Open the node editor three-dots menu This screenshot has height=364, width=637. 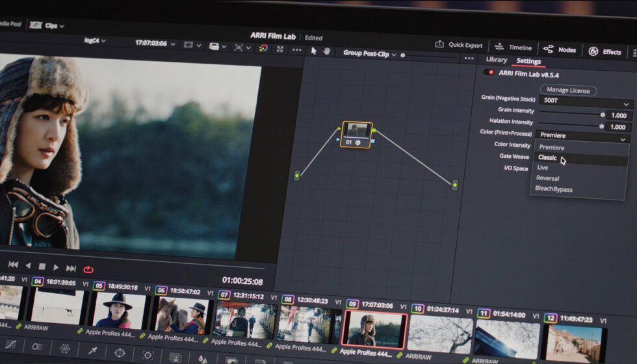[469, 58]
